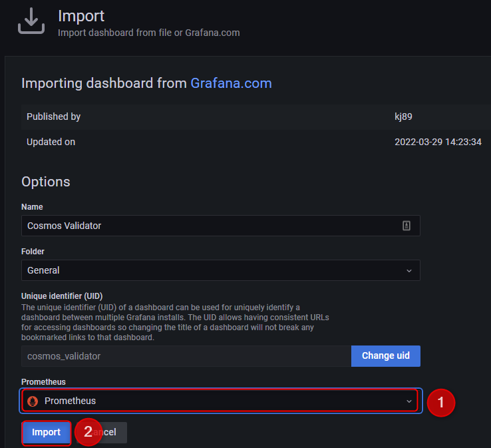Screen dimensions: 491x448
Task: Click the cosmos_validator UID field
Action: 186,356
